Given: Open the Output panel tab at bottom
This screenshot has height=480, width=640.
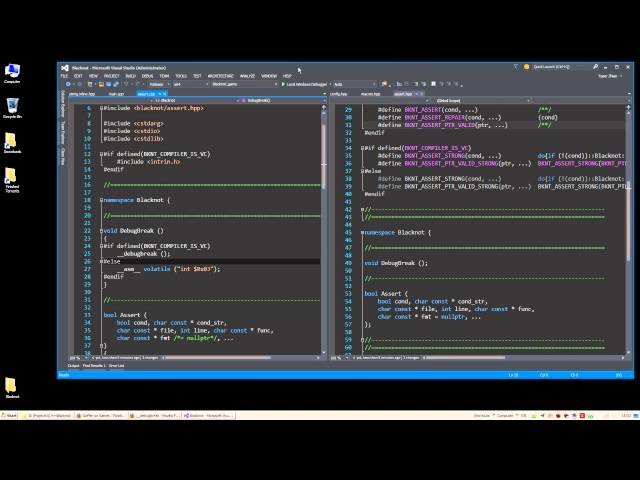Looking at the screenshot, I should (74, 366).
